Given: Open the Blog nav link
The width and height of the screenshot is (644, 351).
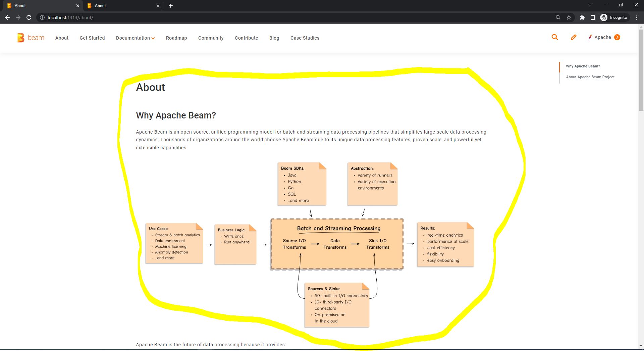Looking at the screenshot, I should [274, 38].
